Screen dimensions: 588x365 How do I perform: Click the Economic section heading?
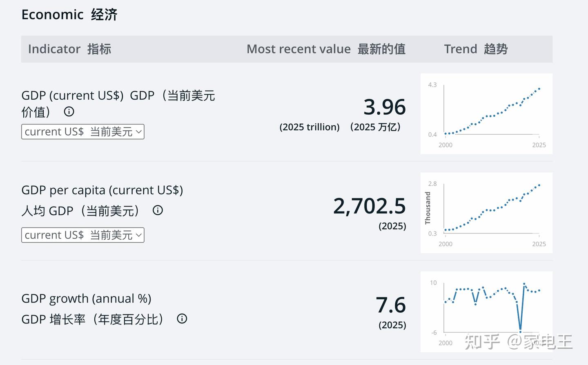(69, 15)
